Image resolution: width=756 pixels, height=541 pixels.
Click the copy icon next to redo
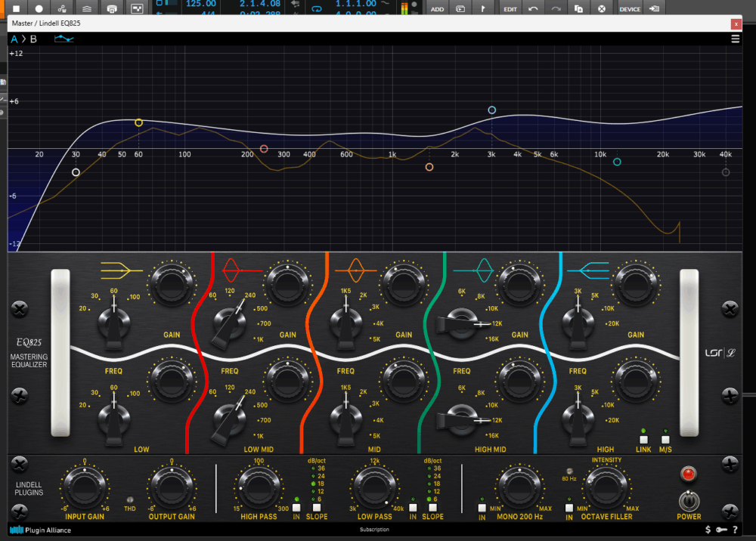(578, 8)
